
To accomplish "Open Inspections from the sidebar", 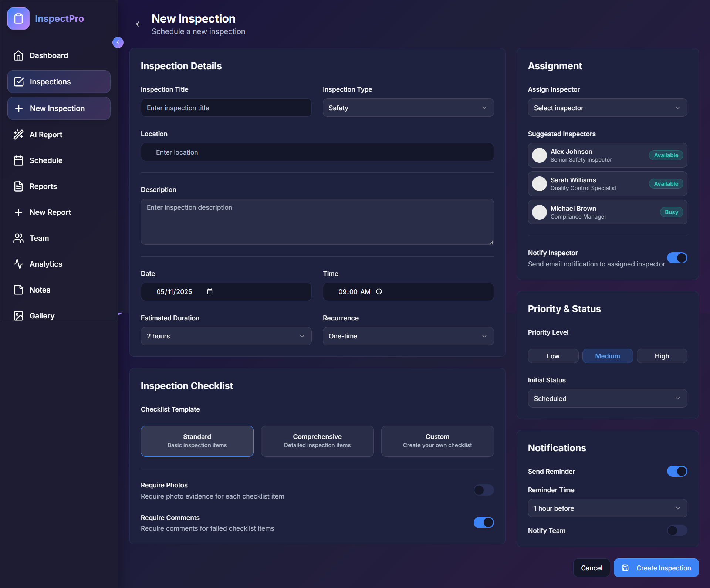I will pyautogui.click(x=59, y=82).
